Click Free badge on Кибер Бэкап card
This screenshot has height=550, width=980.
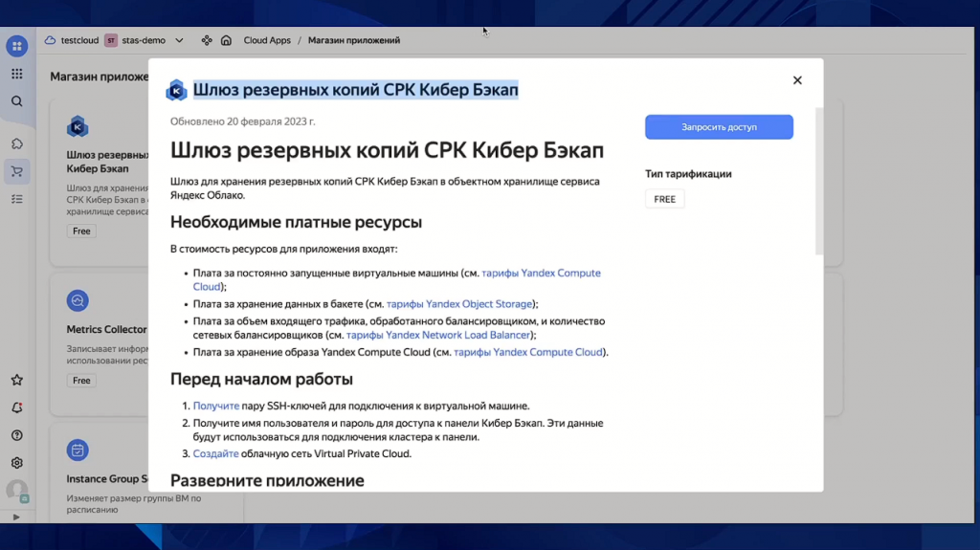point(81,231)
